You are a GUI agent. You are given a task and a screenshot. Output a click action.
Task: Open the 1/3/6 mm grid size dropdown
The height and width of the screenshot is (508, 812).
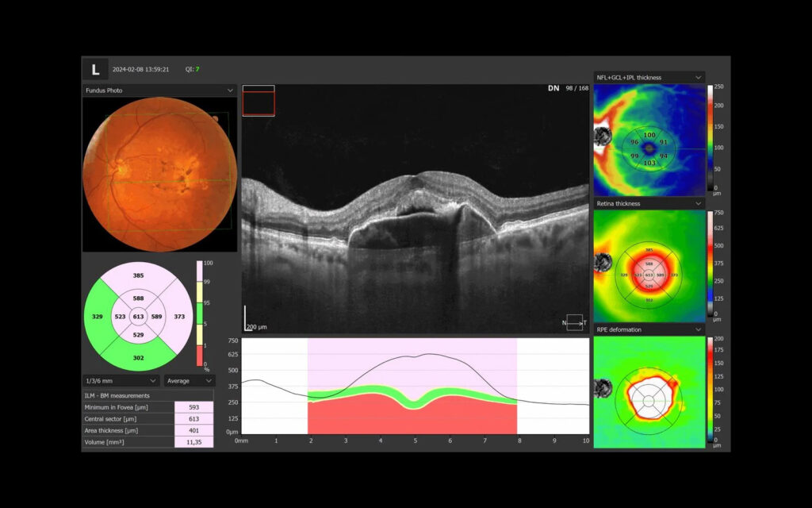[121, 380]
